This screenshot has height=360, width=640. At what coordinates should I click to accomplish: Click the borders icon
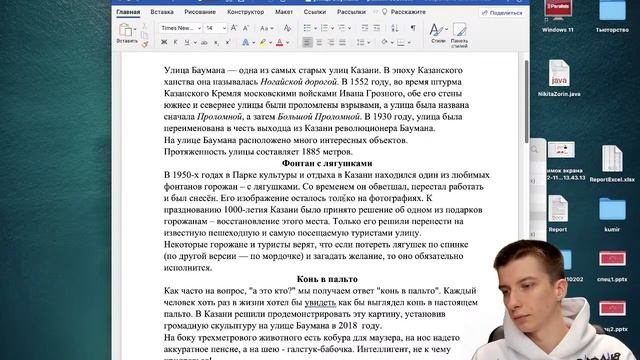click(401, 42)
